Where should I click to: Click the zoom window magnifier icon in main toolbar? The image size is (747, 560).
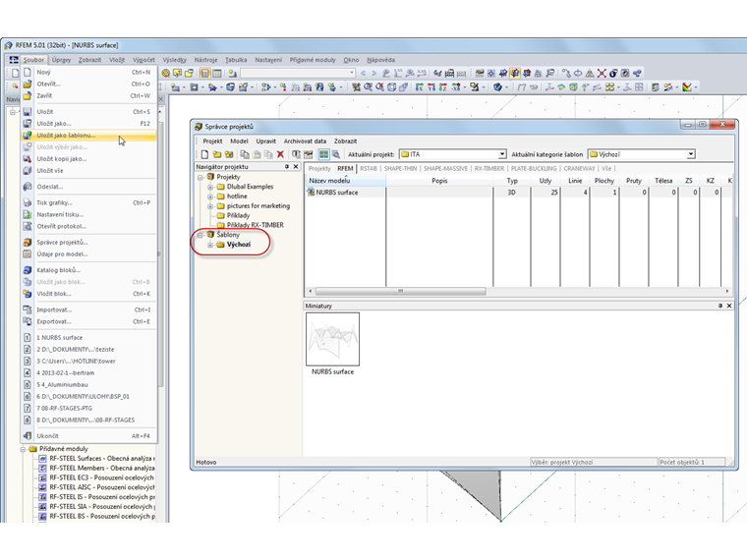click(368, 87)
